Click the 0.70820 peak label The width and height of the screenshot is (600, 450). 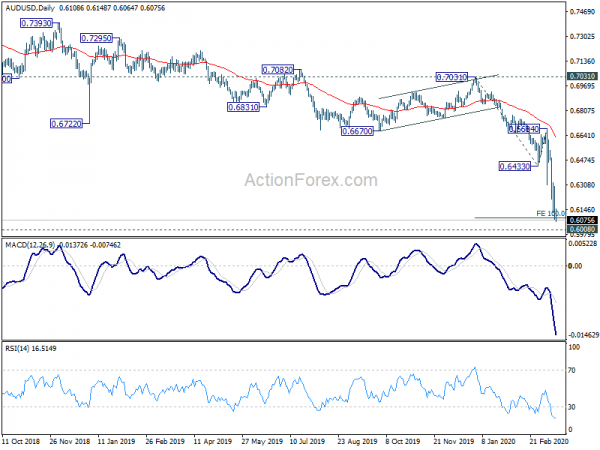pyautogui.click(x=277, y=70)
